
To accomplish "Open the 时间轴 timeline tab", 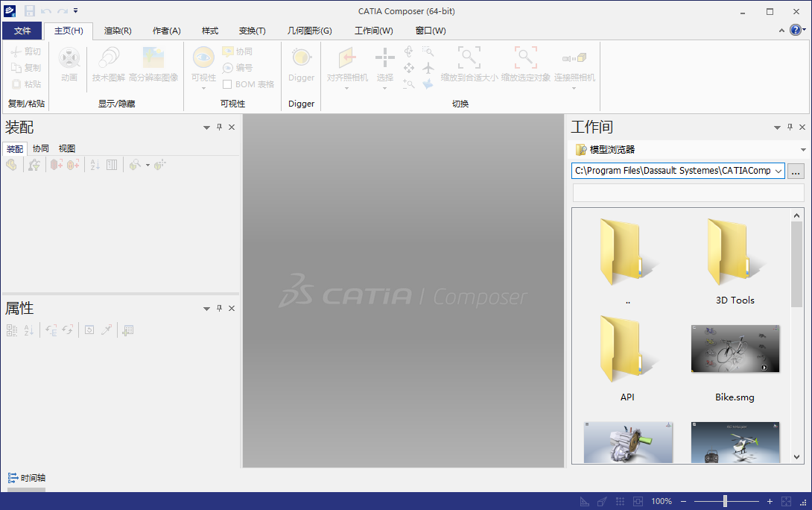I will coord(27,478).
